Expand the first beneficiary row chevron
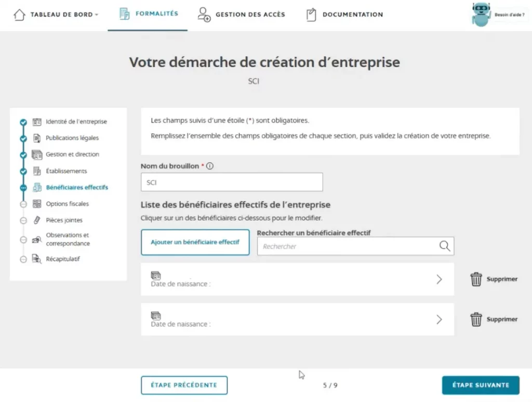This screenshot has width=532, height=402. coord(439,279)
